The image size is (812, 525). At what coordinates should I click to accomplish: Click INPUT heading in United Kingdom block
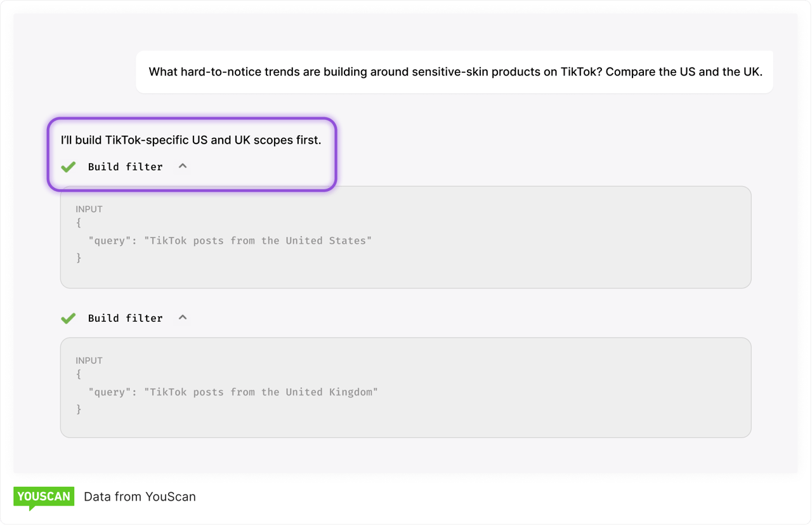click(89, 361)
